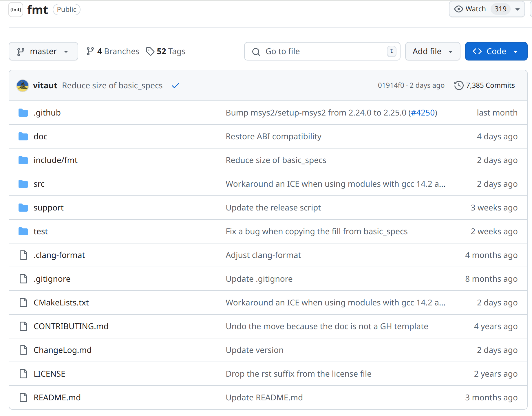Viewport: 532px width, 416px height.
Task: Click the .gitignore file icon
Action: pyautogui.click(x=23, y=279)
